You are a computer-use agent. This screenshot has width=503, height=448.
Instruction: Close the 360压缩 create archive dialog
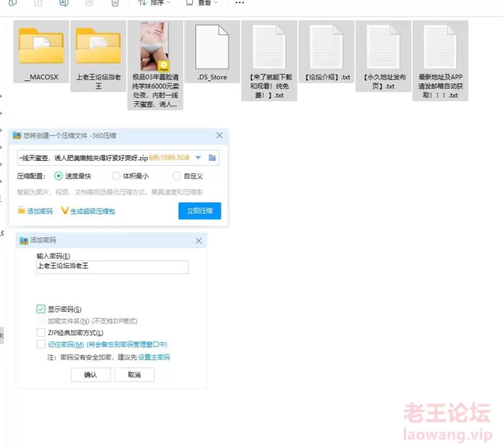pyautogui.click(x=219, y=135)
